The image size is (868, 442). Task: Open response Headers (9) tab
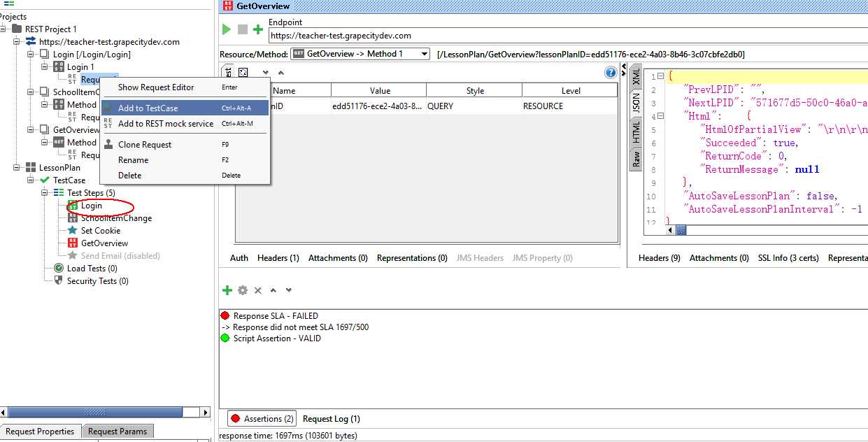pos(660,258)
